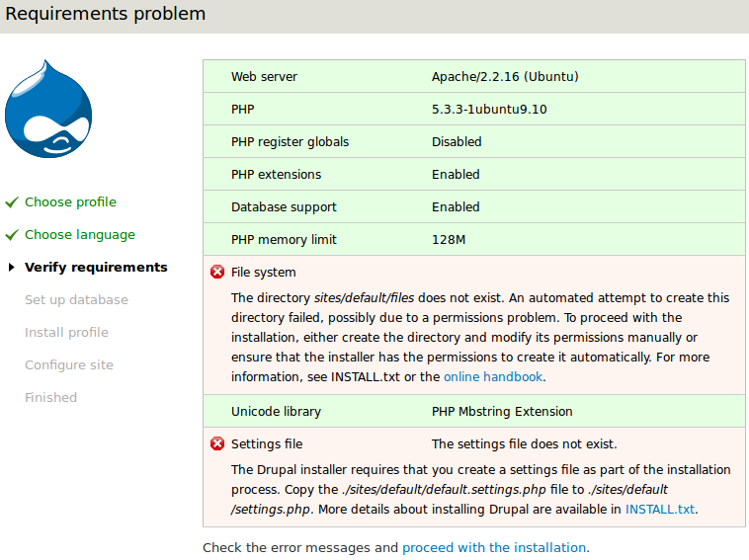Click the Drupal drop logo

48,110
